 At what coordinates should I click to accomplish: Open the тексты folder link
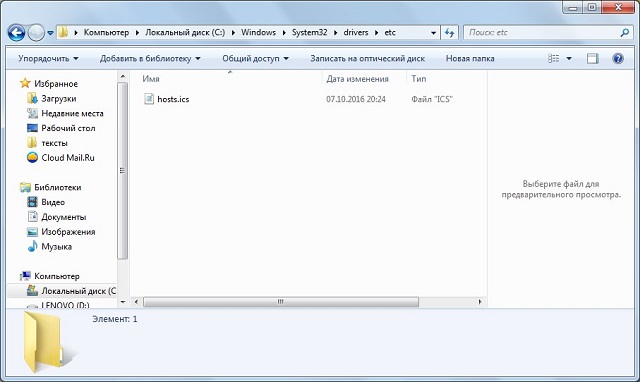(x=54, y=143)
